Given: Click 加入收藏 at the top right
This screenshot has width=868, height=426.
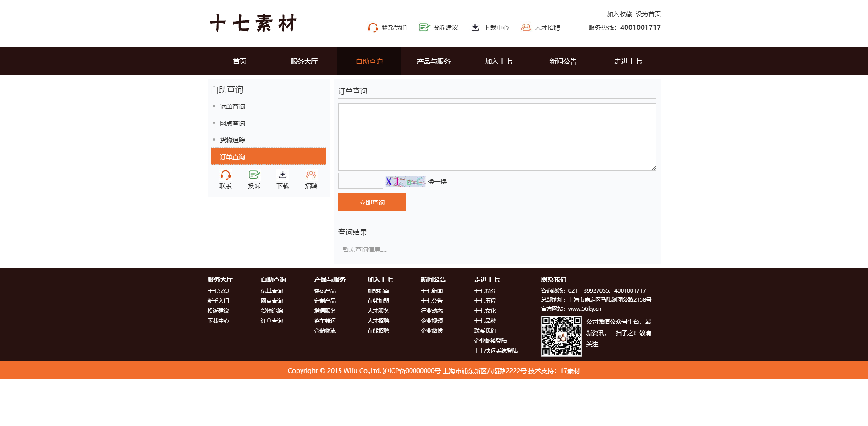Looking at the screenshot, I should (619, 14).
